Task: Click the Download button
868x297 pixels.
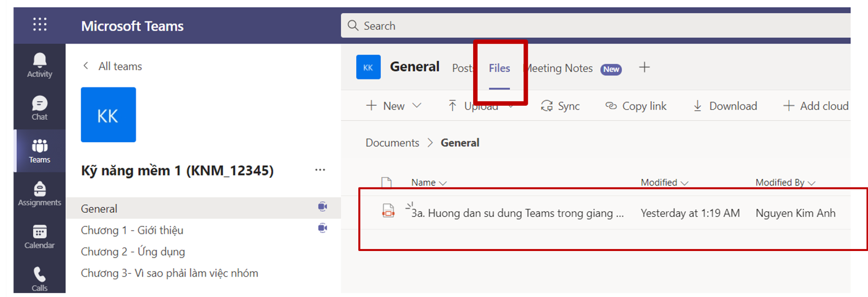Action: point(725,106)
